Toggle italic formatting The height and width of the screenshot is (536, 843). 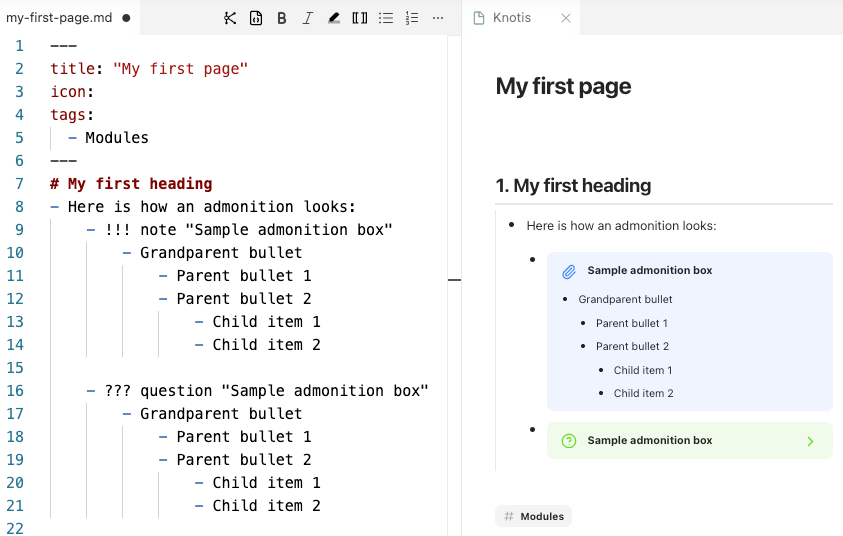coord(308,18)
